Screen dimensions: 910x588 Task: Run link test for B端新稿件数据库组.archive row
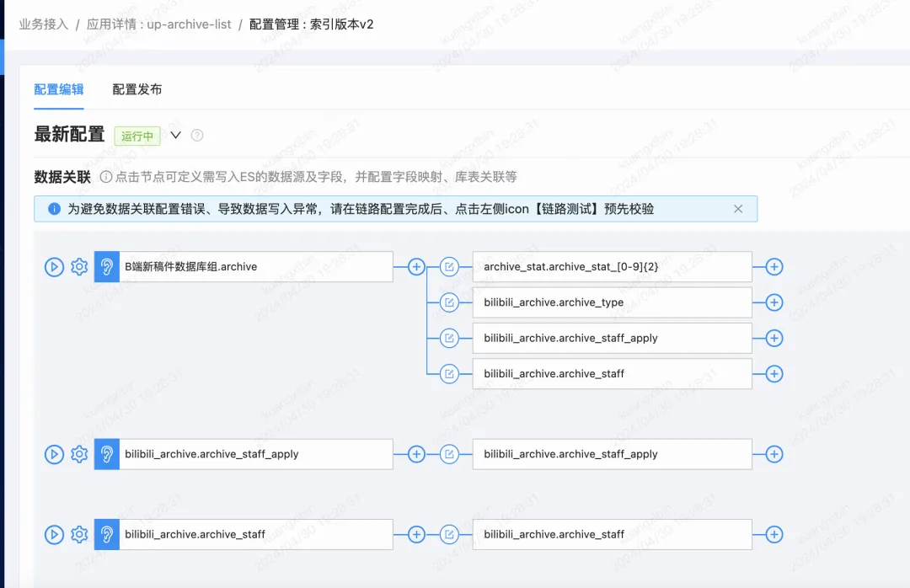(x=54, y=267)
